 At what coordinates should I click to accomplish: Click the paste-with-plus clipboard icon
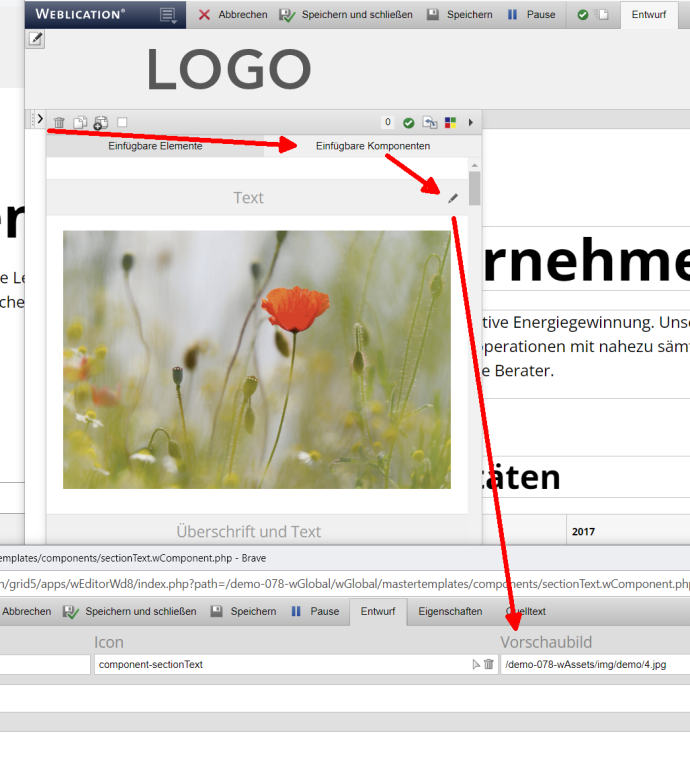(x=101, y=122)
